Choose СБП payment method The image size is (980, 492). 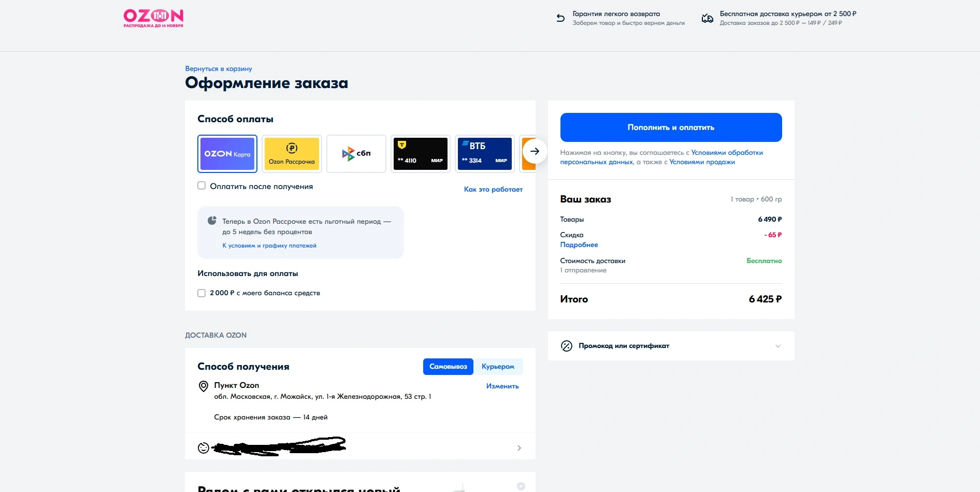pyautogui.click(x=356, y=154)
